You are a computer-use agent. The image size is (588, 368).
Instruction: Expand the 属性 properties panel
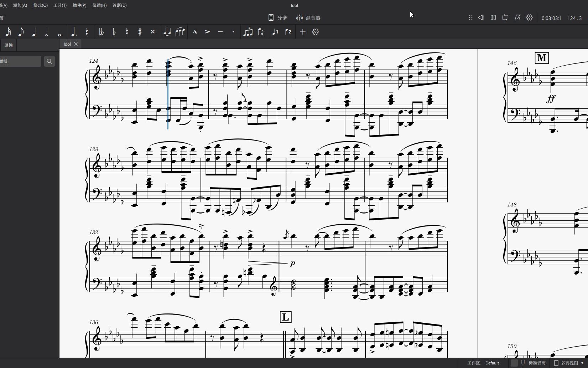pyautogui.click(x=9, y=45)
